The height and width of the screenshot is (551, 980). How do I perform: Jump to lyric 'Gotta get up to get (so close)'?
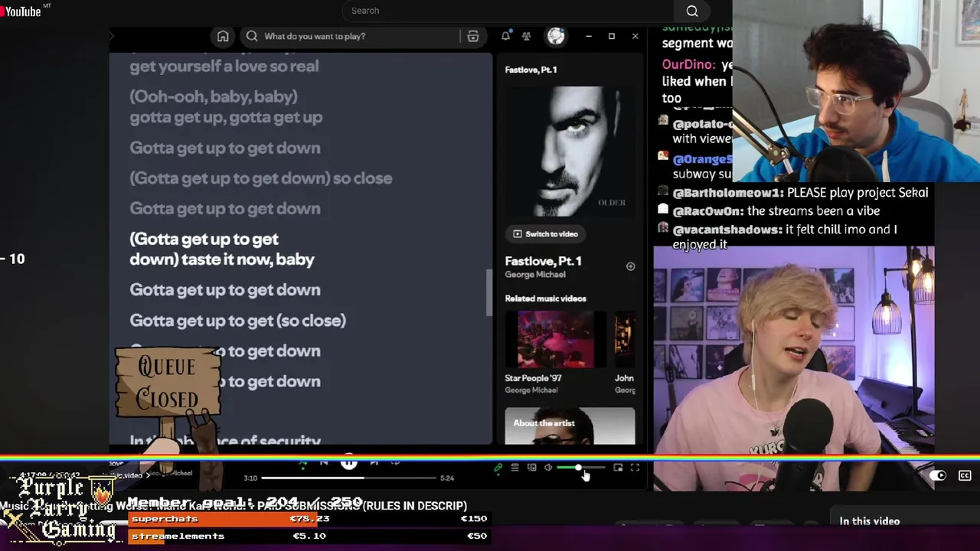coord(237,321)
